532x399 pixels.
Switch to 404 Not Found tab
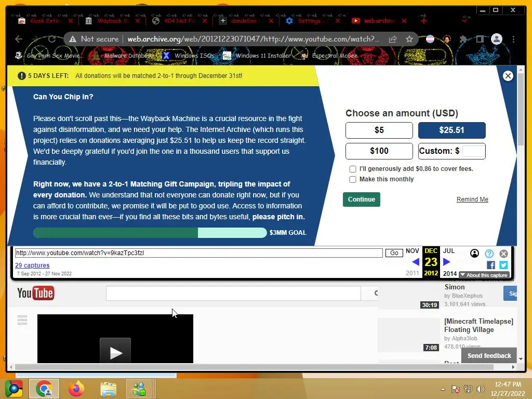[180, 21]
